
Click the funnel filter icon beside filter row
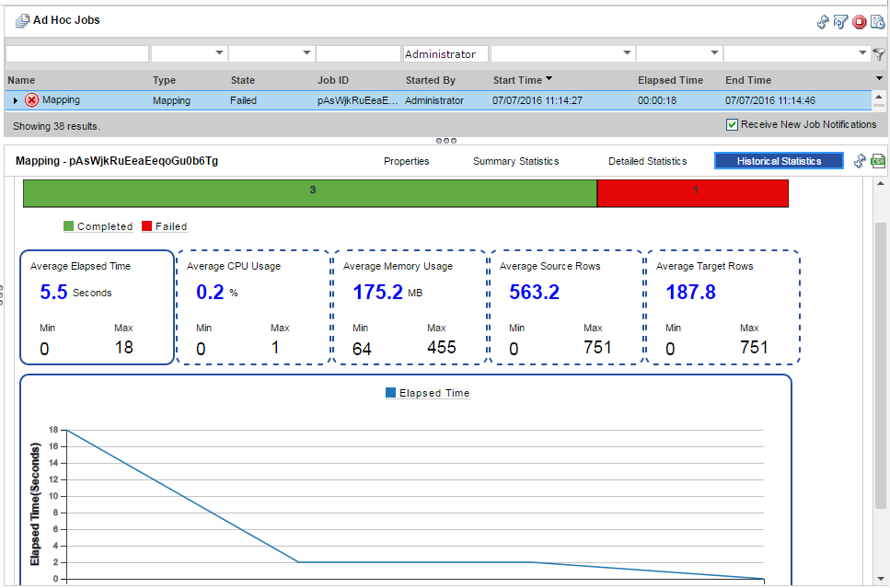[879, 54]
